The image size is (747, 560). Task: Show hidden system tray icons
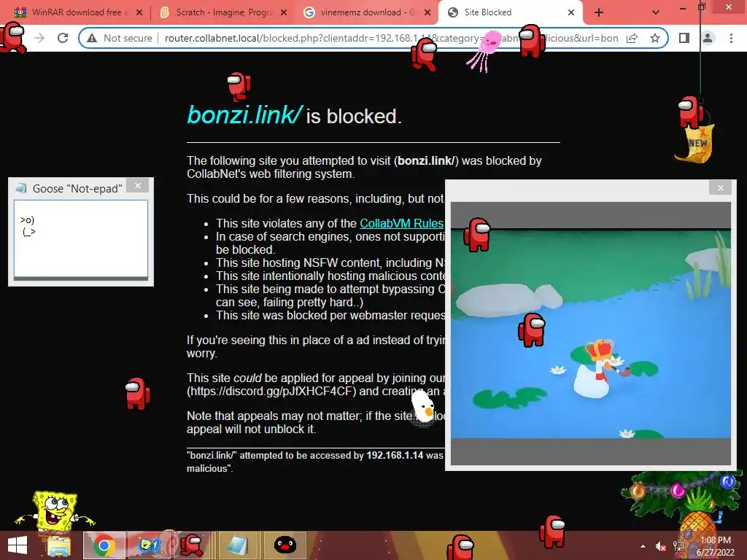coord(643,546)
